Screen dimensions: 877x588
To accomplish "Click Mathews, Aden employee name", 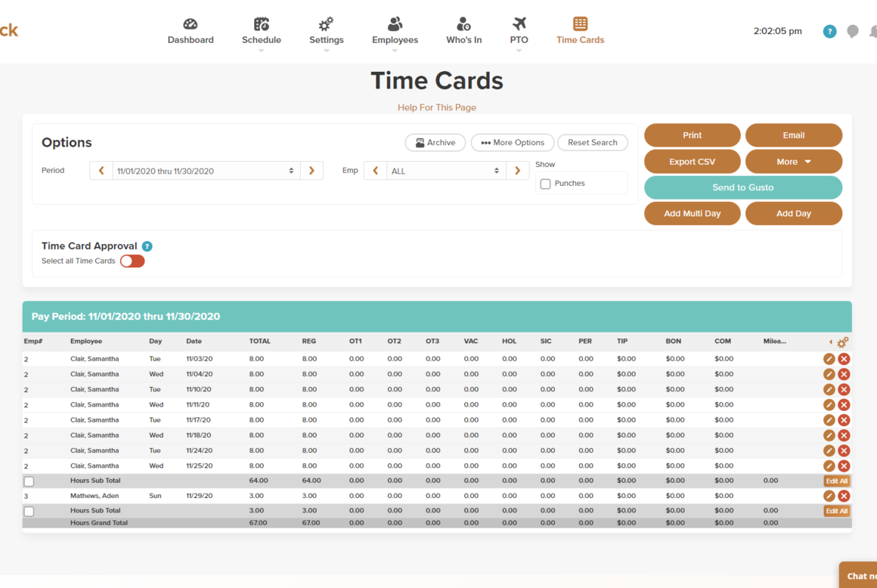I will 95,496.
